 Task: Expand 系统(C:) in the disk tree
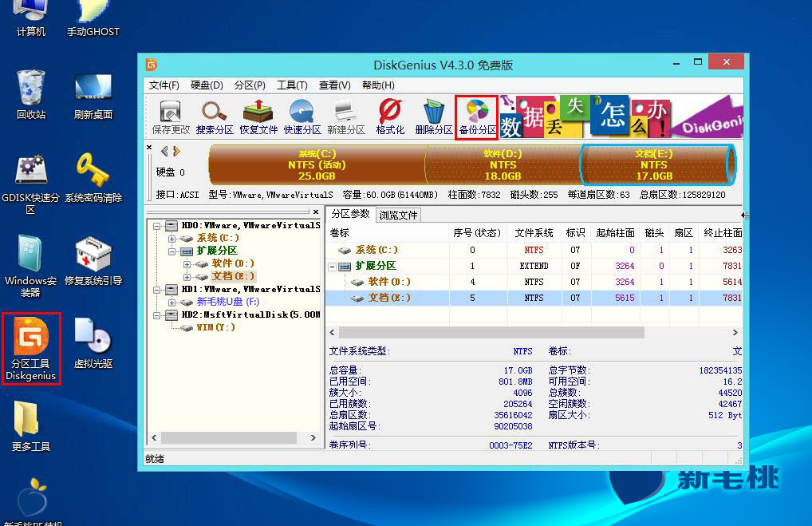point(172,239)
